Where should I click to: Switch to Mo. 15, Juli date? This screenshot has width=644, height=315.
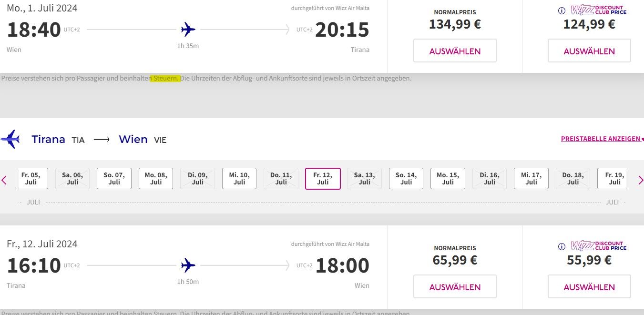[448, 179]
